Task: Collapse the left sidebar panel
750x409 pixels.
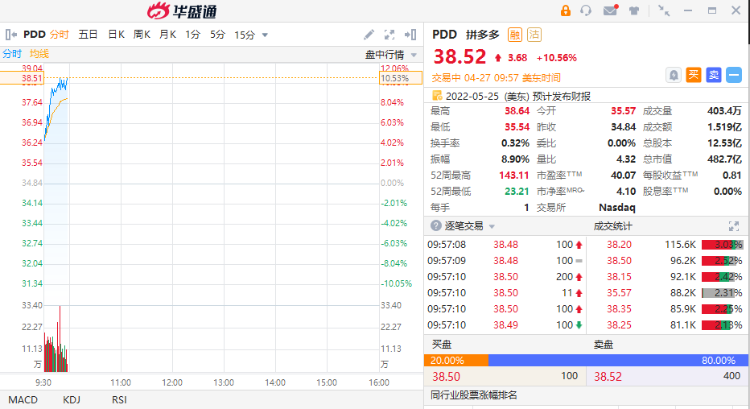Action: 10,34
